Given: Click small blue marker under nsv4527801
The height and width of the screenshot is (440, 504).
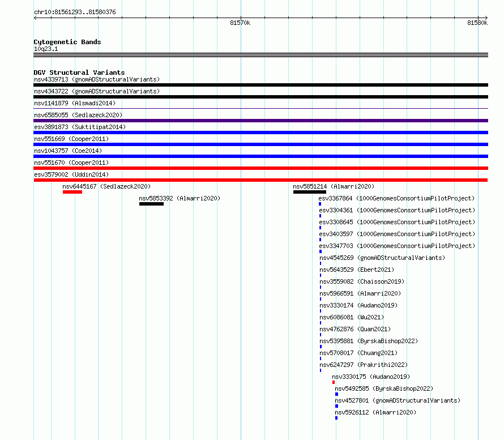Looking at the screenshot, I should click(336, 406).
